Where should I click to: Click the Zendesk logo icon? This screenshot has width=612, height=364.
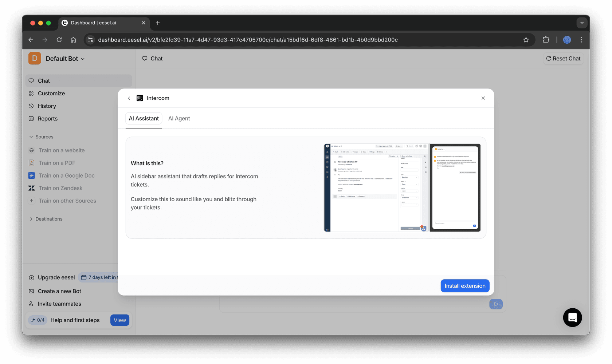point(32,188)
